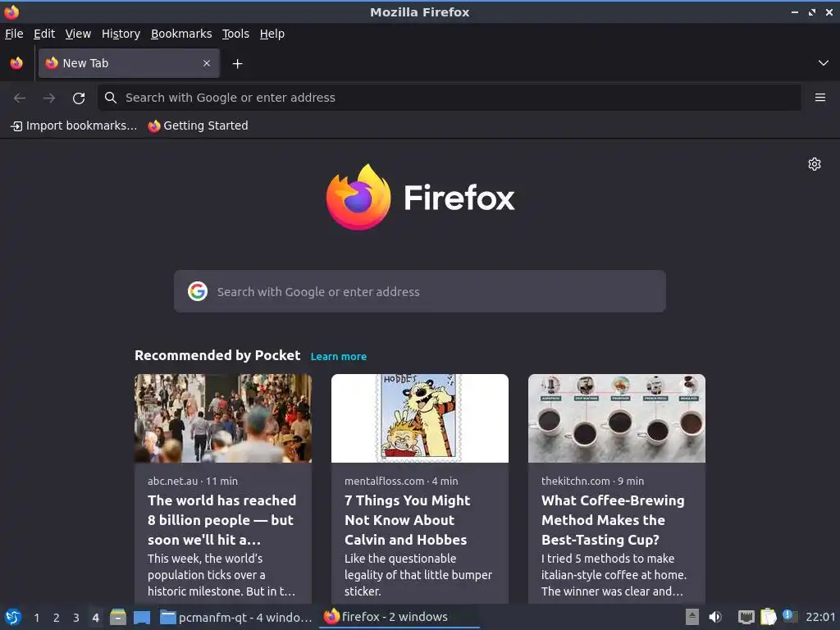Open the Calvin and Hobbes stamp thumbnail
Image resolution: width=840 pixels, height=630 pixels.
coord(420,418)
